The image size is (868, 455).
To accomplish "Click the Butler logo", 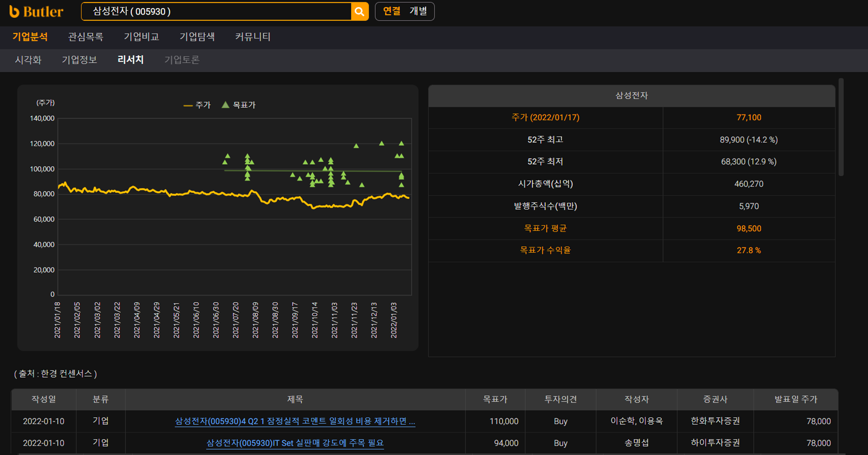I will pos(36,11).
